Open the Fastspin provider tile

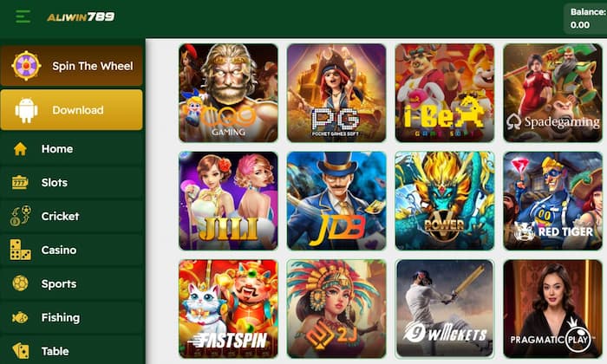pos(228,309)
